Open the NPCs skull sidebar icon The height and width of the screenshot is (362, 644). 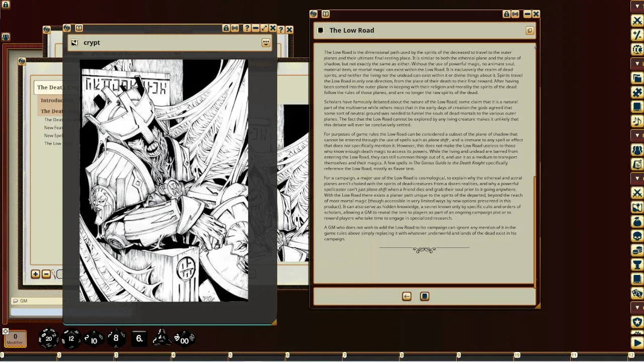(637, 236)
